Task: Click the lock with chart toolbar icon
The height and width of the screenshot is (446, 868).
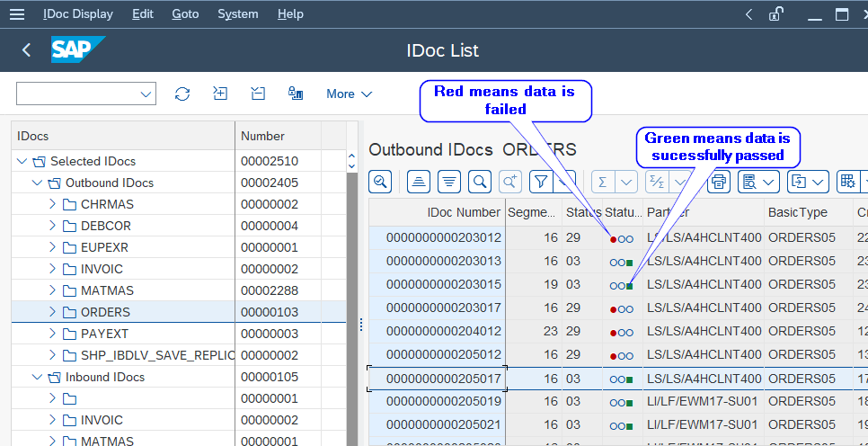Action: coord(296,94)
